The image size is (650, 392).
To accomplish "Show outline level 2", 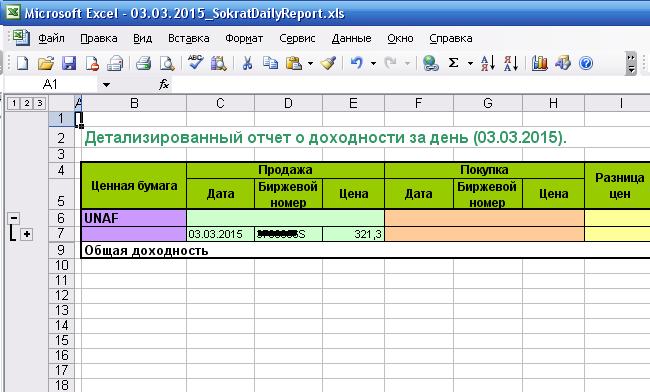I will click(27, 103).
